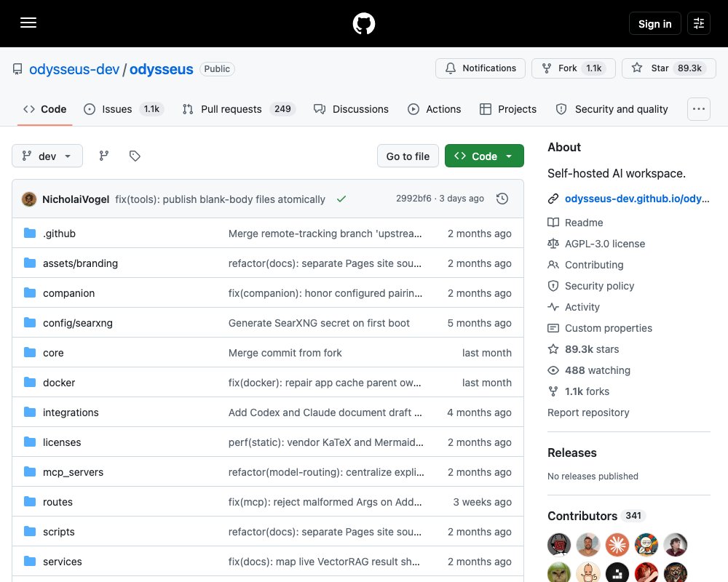Expand the green Code dropdown button
728x582 pixels.
[x=484, y=156]
